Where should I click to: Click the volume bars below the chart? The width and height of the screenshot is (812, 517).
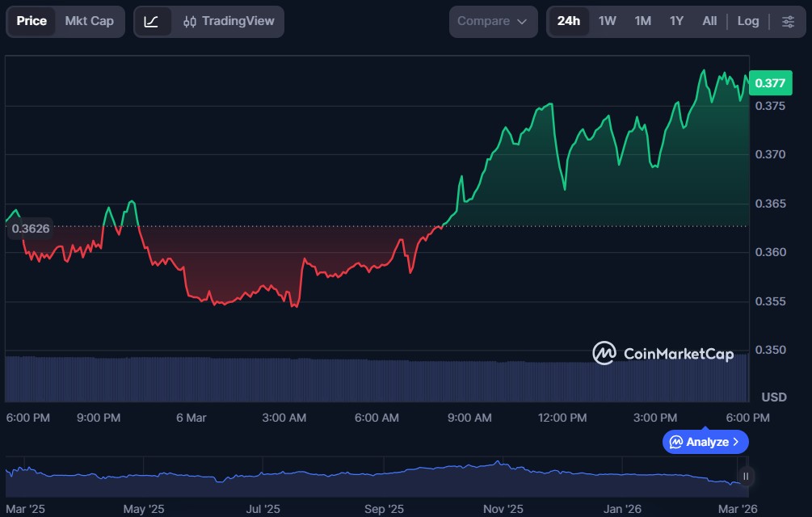[x=323, y=378]
